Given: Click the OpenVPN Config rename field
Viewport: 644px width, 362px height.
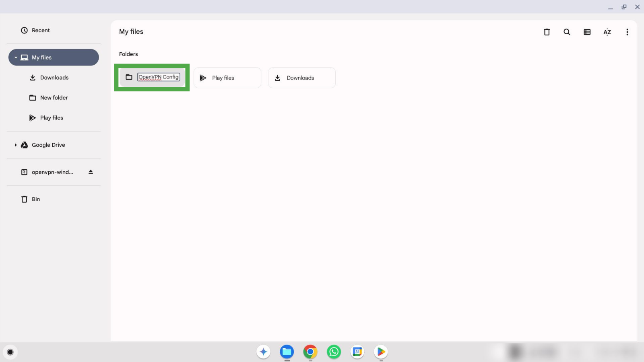Looking at the screenshot, I should 159,77.
